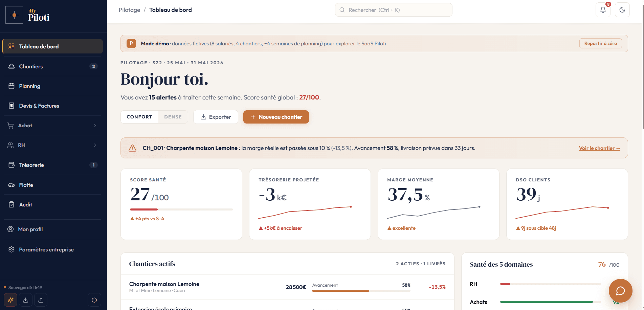Click the Chantiers badge showing 2
Screen dimensions: 644x310
(94, 66)
